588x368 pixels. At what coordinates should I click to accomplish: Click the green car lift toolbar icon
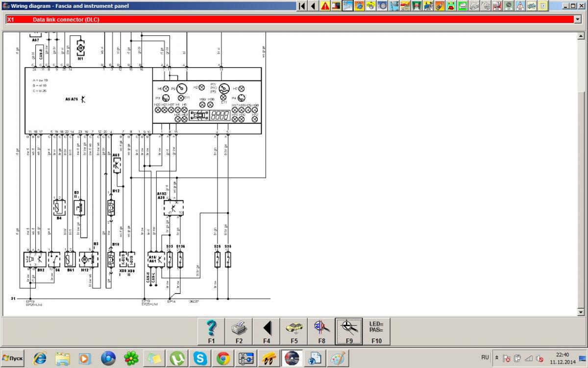click(x=416, y=6)
